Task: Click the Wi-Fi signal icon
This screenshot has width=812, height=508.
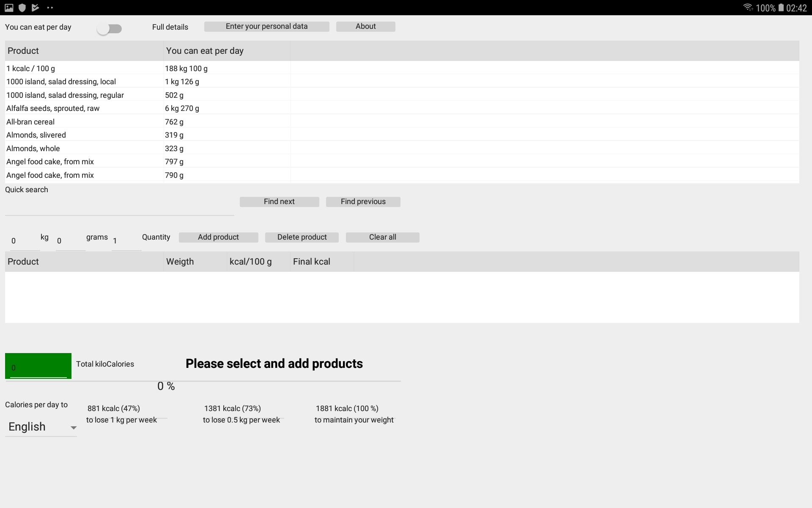Action: 748,7
